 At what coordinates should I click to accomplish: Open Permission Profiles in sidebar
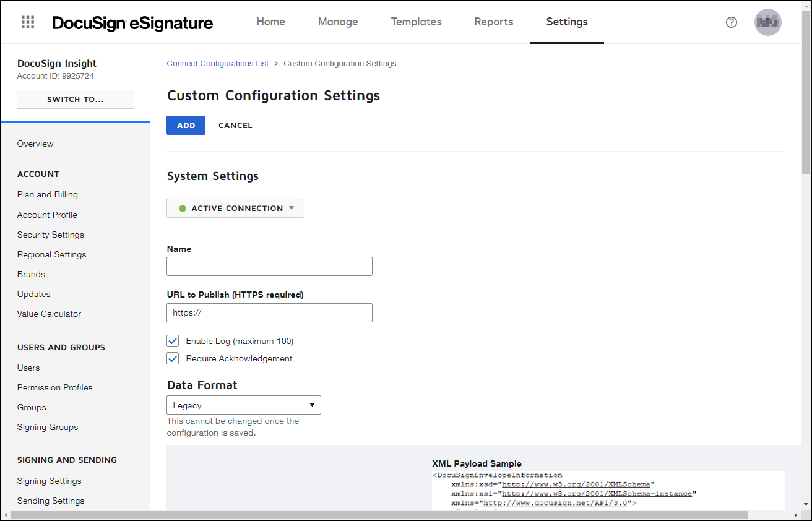click(55, 387)
